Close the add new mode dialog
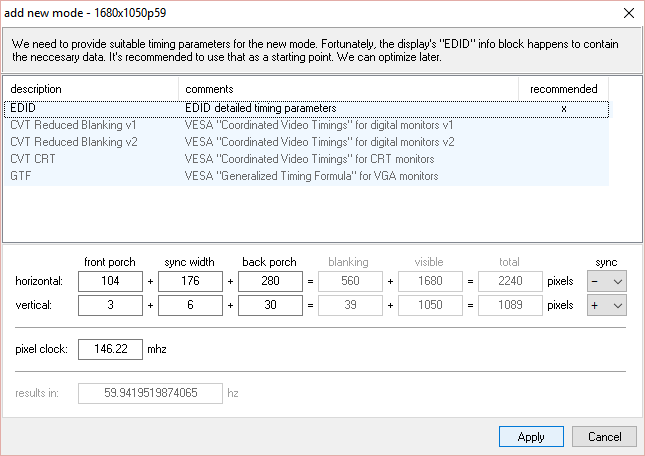 tap(627, 12)
